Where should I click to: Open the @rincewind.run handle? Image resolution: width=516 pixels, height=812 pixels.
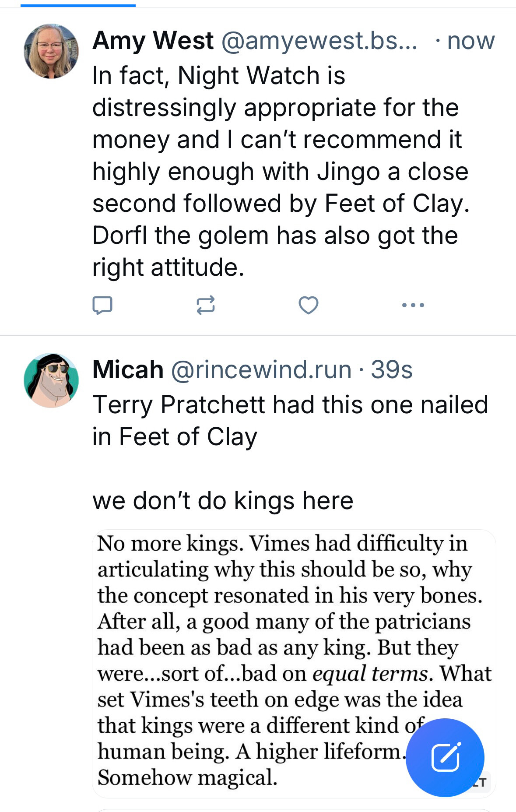point(261,369)
